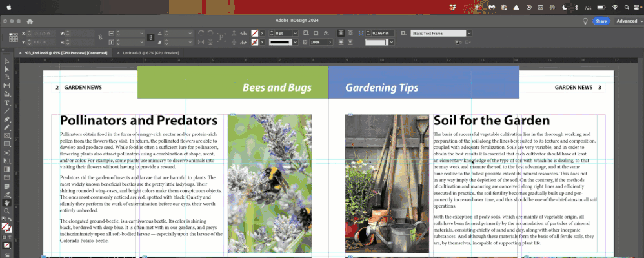The height and width of the screenshot is (258, 644).
Task: Select the Direct Selection tool
Action: point(6,70)
